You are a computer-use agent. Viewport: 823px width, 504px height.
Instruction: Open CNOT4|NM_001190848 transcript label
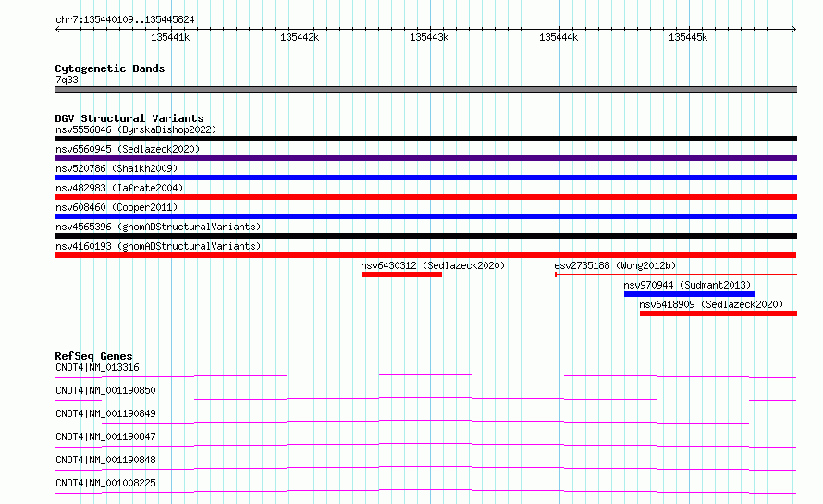pos(105,460)
